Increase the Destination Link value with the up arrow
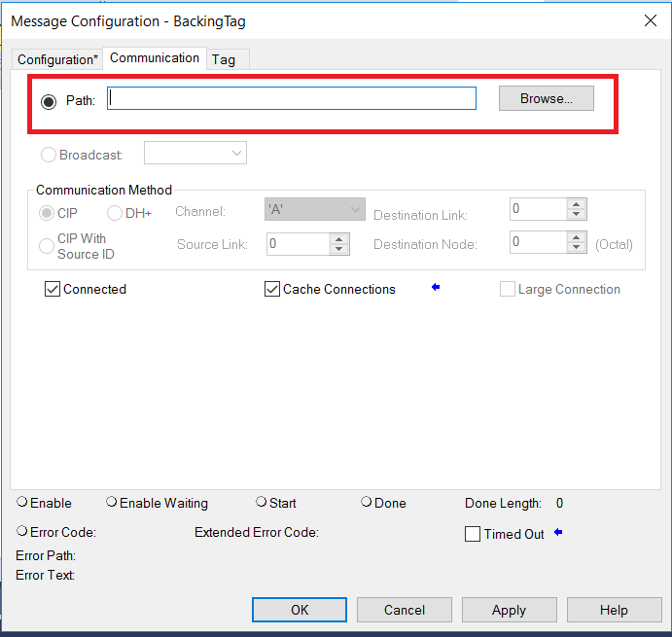672x637 pixels. tap(576, 204)
